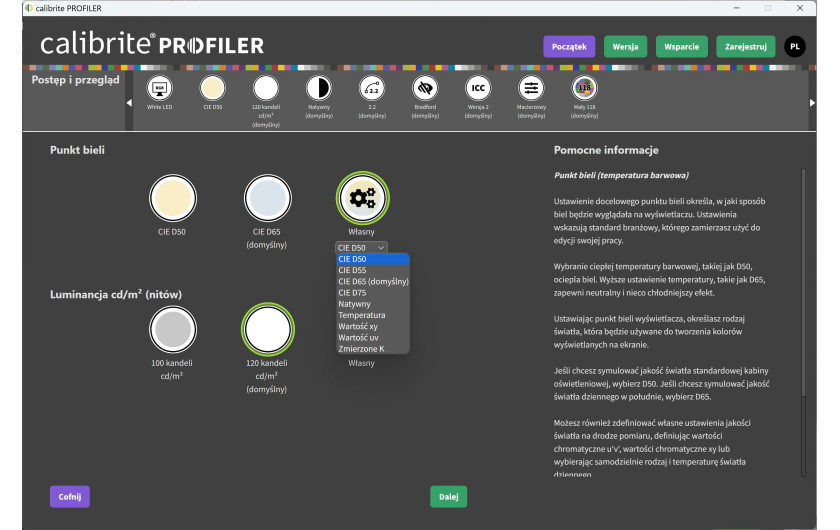
Task: Pick CIE D75 from the dropdown list
Action: [x=373, y=293]
